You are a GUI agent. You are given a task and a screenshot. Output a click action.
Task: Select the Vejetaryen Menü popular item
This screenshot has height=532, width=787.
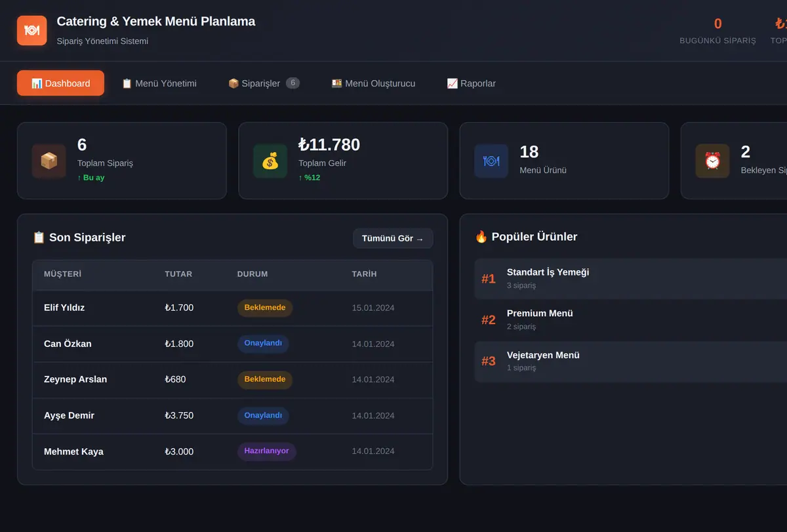point(630,361)
